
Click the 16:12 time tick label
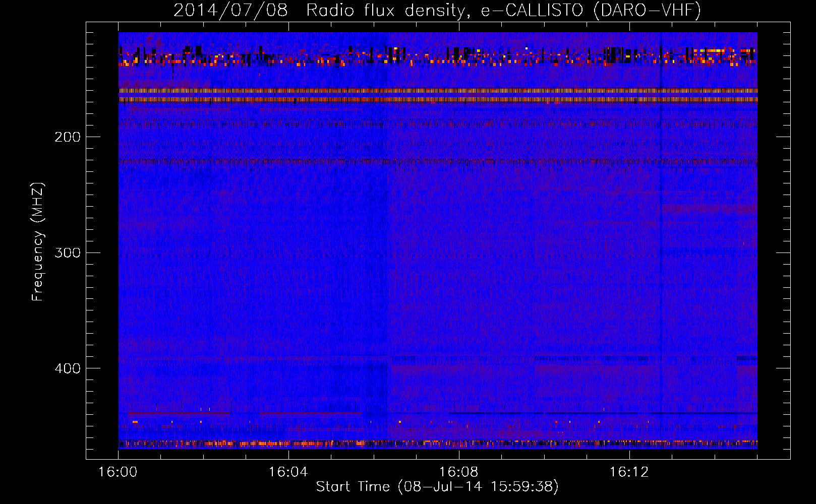click(629, 472)
